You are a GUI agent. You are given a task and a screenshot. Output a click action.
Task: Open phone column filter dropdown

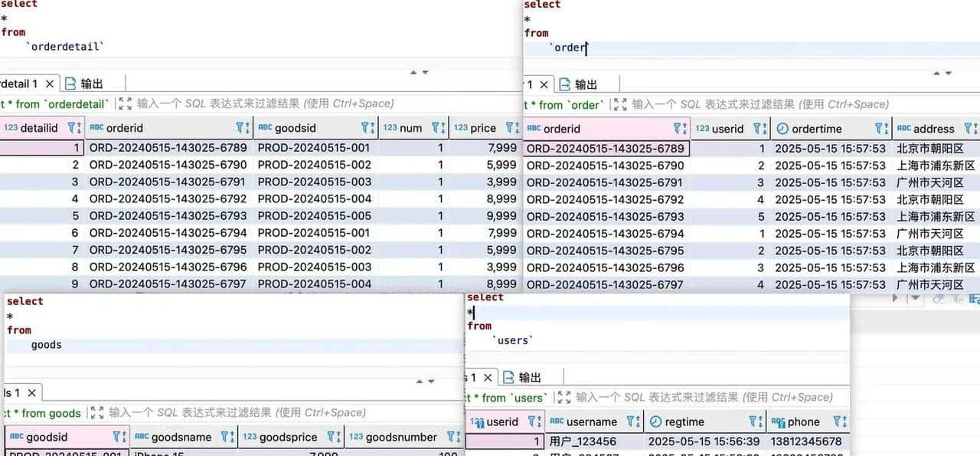pyautogui.click(x=839, y=422)
